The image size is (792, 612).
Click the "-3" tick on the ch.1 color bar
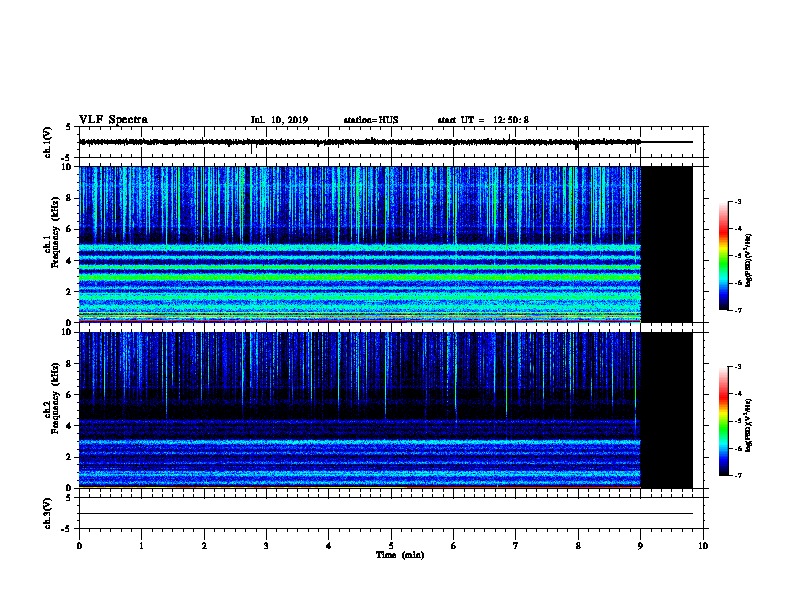tap(737, 201)
